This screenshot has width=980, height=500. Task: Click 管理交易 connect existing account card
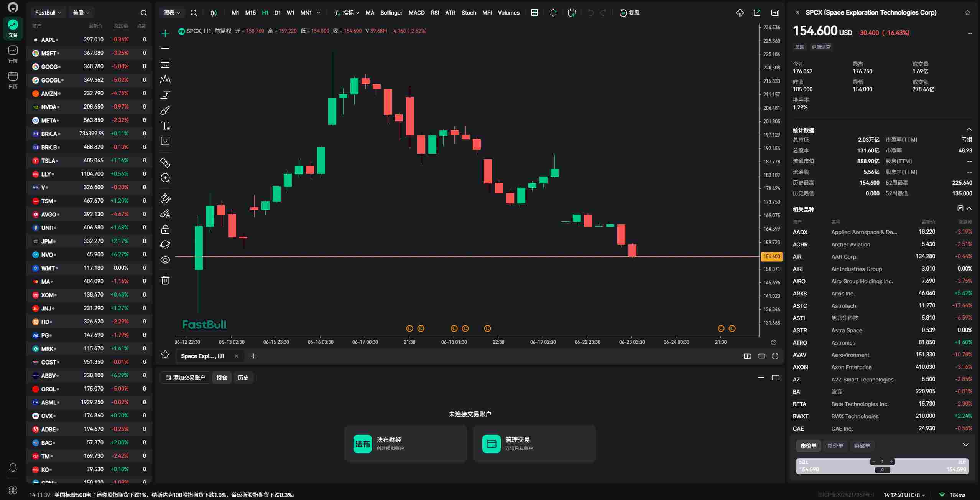(x=534, y=444)
